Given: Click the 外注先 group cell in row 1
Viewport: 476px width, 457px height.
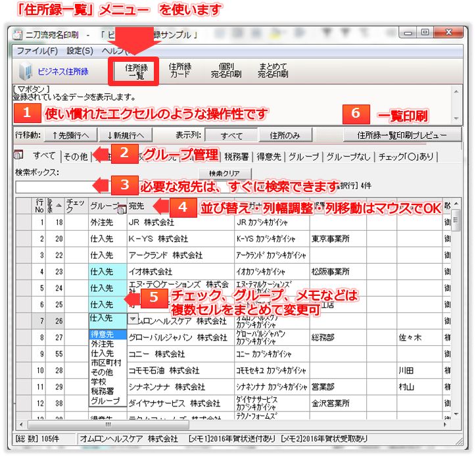Looking at the screenshot, I should pos(107,222).
